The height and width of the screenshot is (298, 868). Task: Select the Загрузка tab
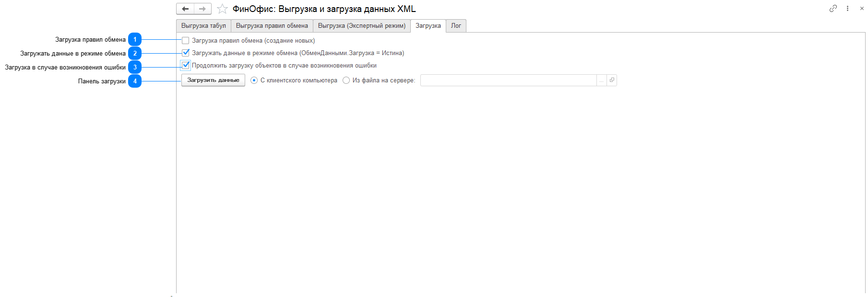point(428,26)
